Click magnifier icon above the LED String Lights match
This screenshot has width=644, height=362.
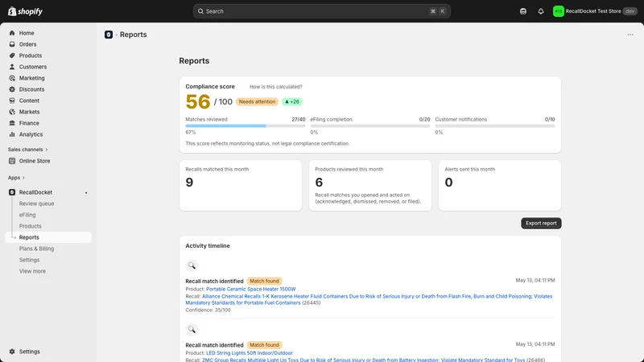[192, 330]
